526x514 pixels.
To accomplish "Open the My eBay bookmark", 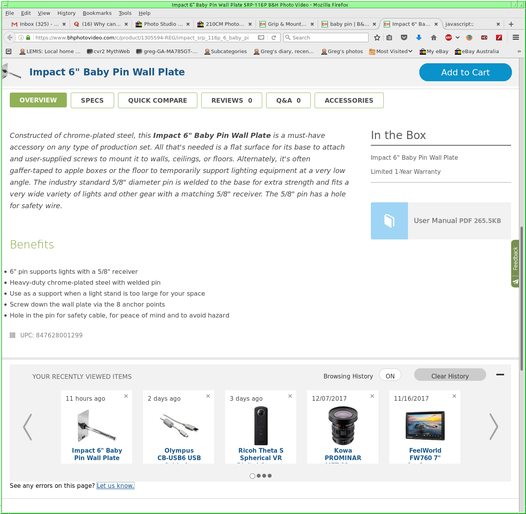I will 434,51.
